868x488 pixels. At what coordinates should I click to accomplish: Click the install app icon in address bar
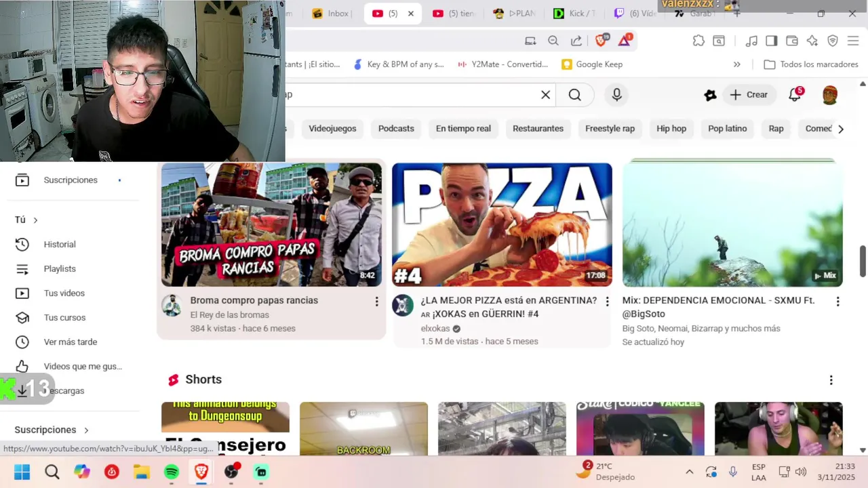pos(530,41)
